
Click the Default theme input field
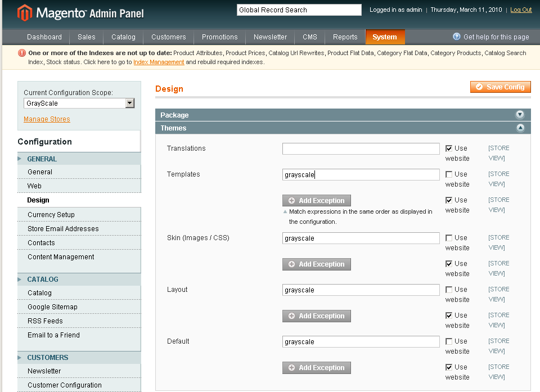(x=361, y=341)
